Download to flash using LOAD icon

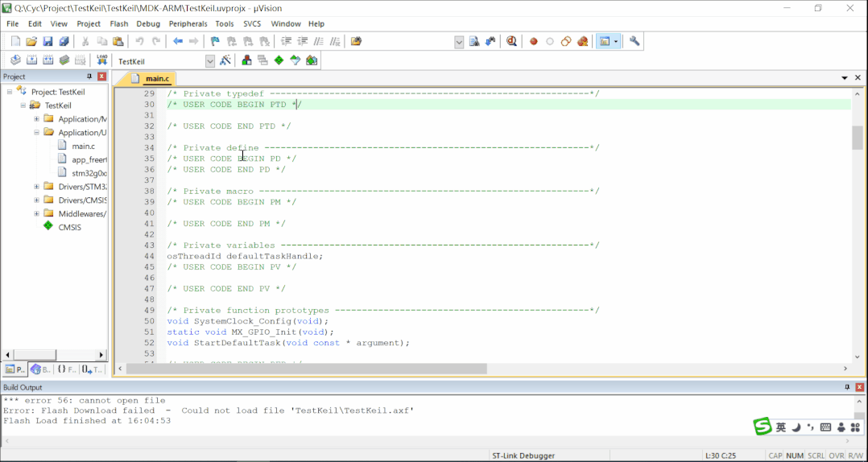[x=102, y=60]
